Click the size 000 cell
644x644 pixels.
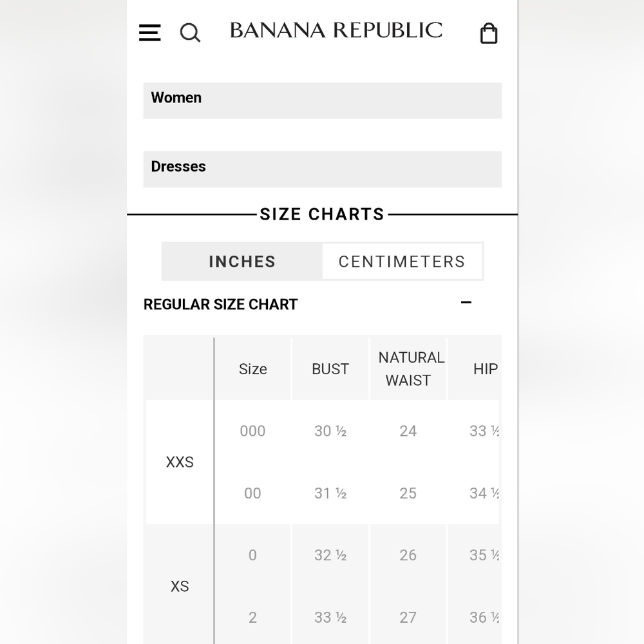pyautogui.click(x=252, y=431)
